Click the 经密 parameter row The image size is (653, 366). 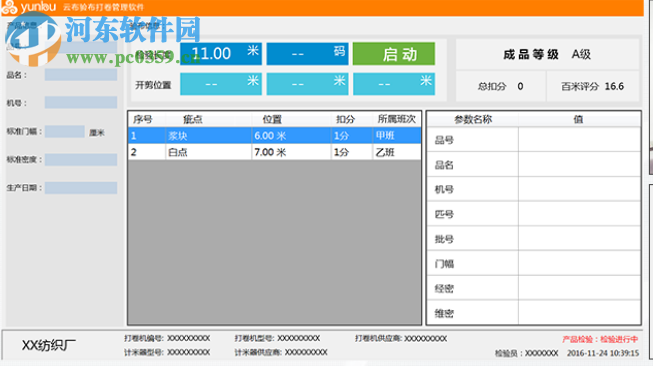pos(533,288)
